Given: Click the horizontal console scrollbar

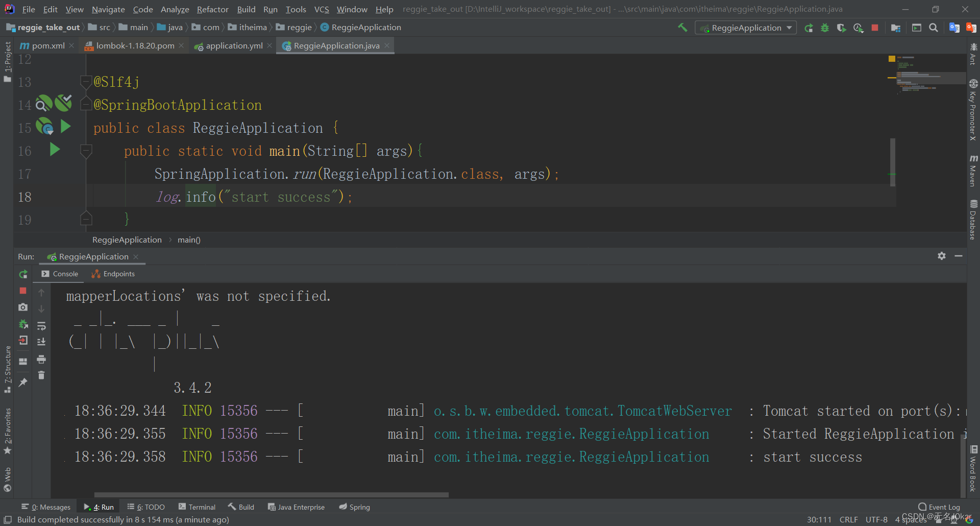Looking at the screenshot, I should [x=272, y=494].
